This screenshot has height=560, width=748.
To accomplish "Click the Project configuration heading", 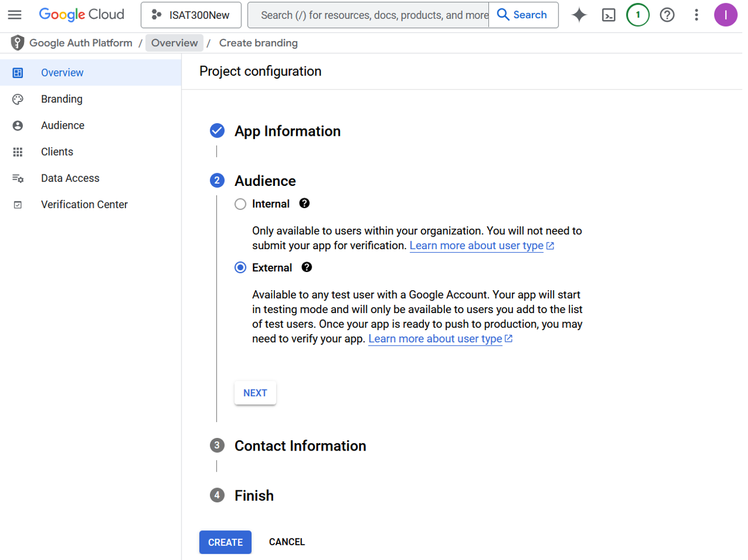I will (260, 71).
